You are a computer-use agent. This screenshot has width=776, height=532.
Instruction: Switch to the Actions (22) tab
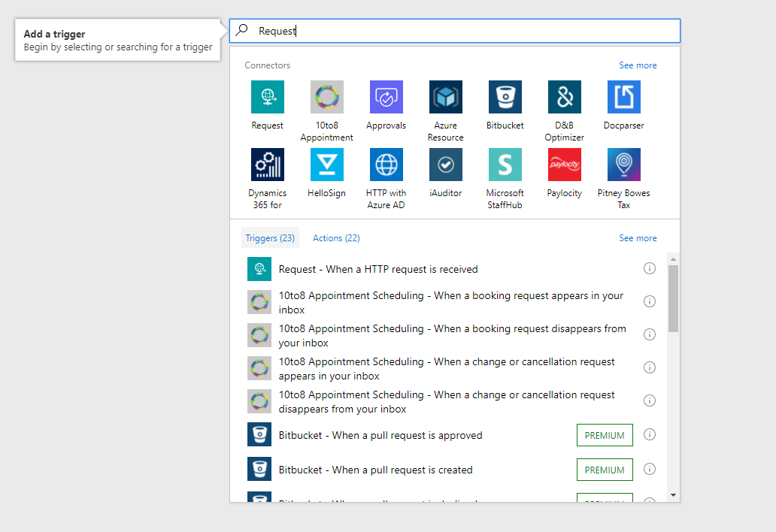[x=337, y=237]
